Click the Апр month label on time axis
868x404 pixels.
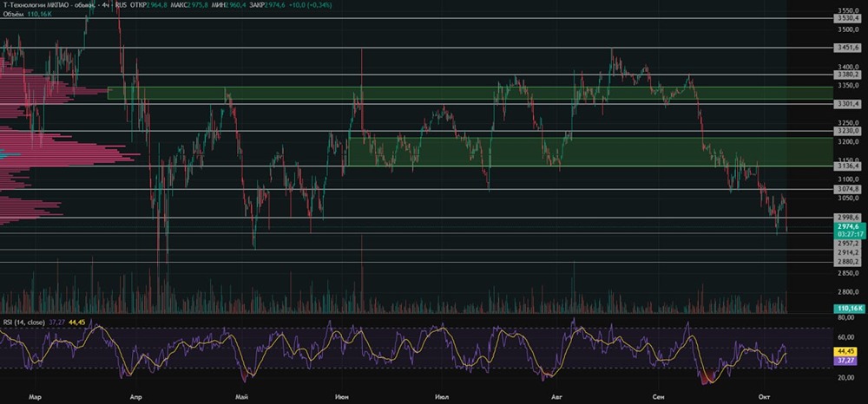pyautogui.click(x=135, y=397)
